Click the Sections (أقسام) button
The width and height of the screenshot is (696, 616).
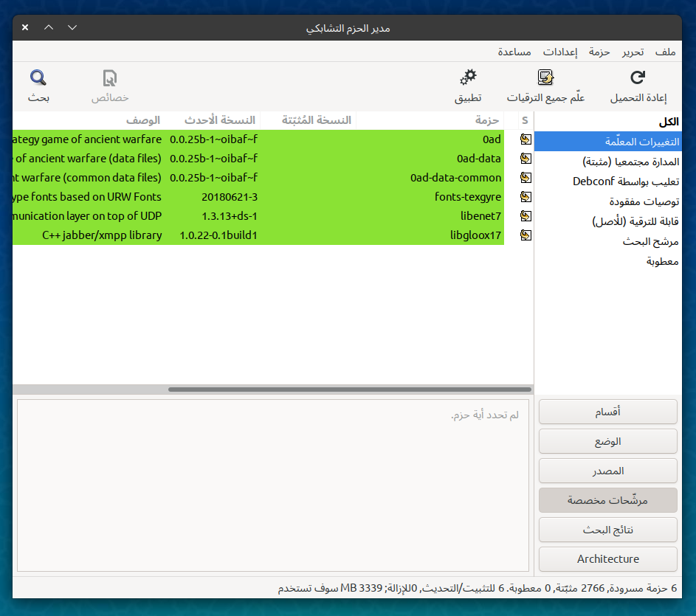pos(608,412)
